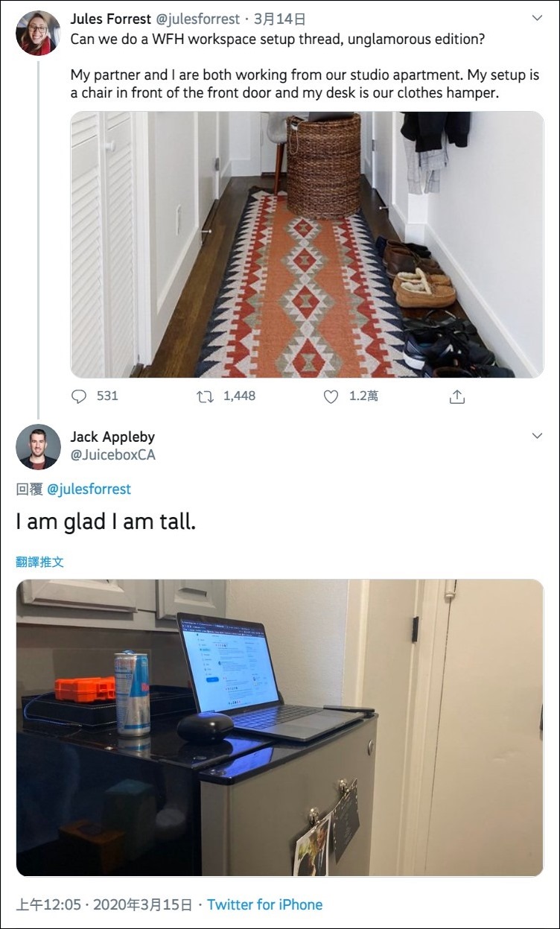This screenshot has height=929, width=560.
Task: Click the reply speech bubble icon
Action: point(79,397)
